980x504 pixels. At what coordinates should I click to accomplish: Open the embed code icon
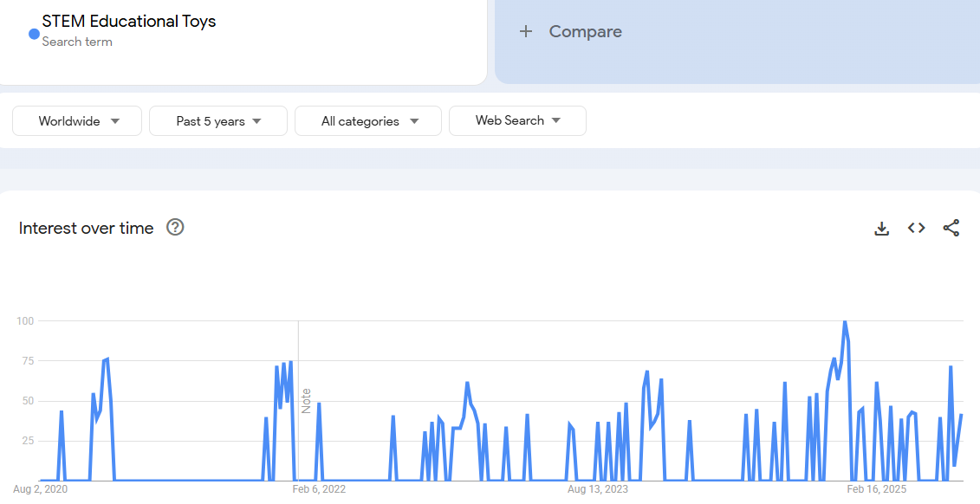[916, 228]
